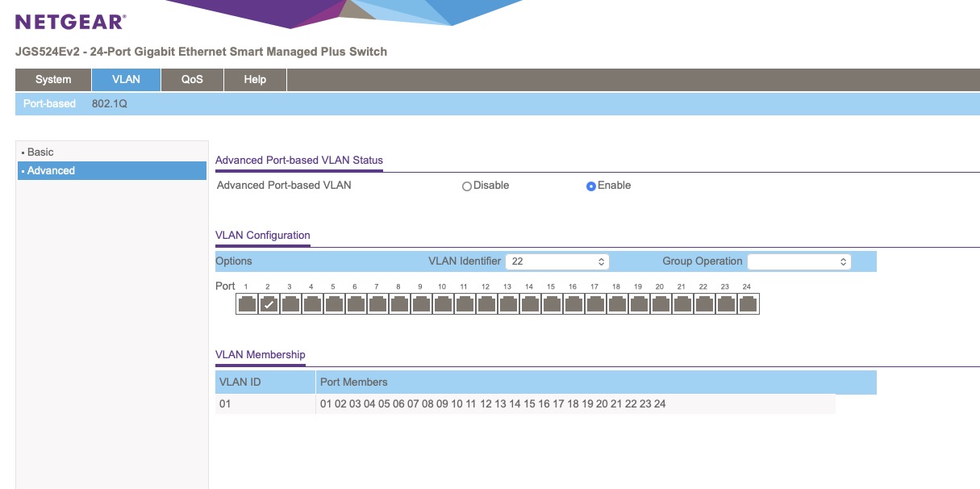The image size is (980, 489).
Task: Click the port 16 icon
Action: (x=573, y=304)
